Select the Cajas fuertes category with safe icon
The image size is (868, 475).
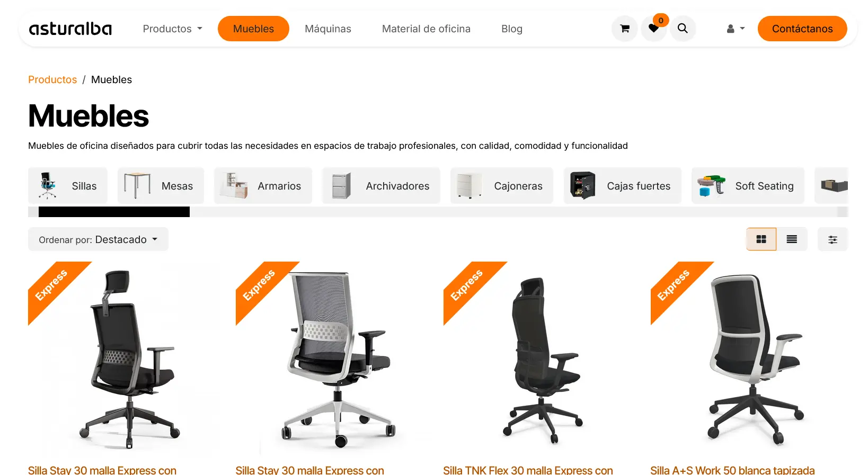pos(622,186)
